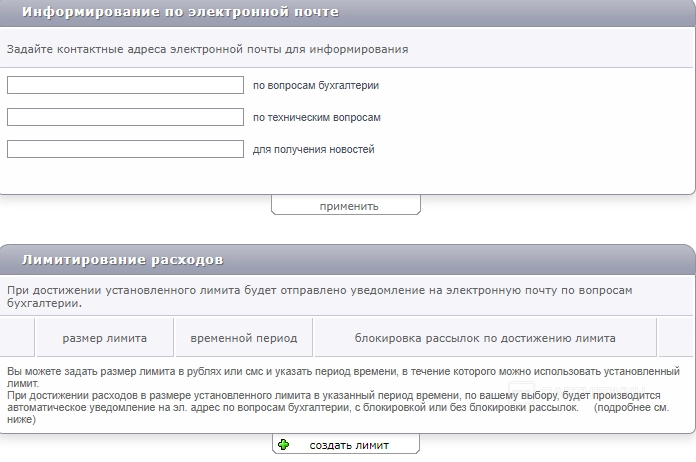
Task: Click the по техническим вопросам label
Action: pyautogui.click(x=317, y=118)
